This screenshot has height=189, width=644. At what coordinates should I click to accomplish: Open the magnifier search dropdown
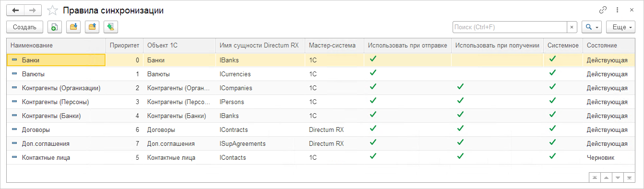(x=592, y=27)
